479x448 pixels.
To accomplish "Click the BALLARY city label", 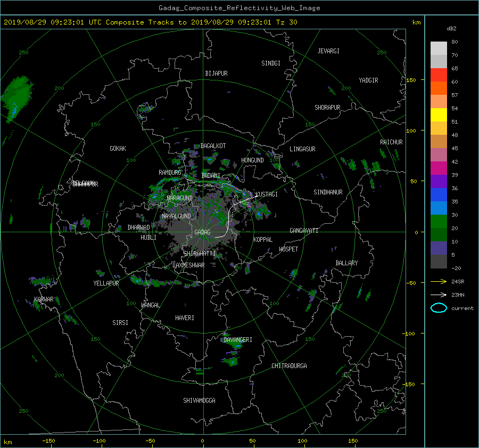I will point(346,263).
